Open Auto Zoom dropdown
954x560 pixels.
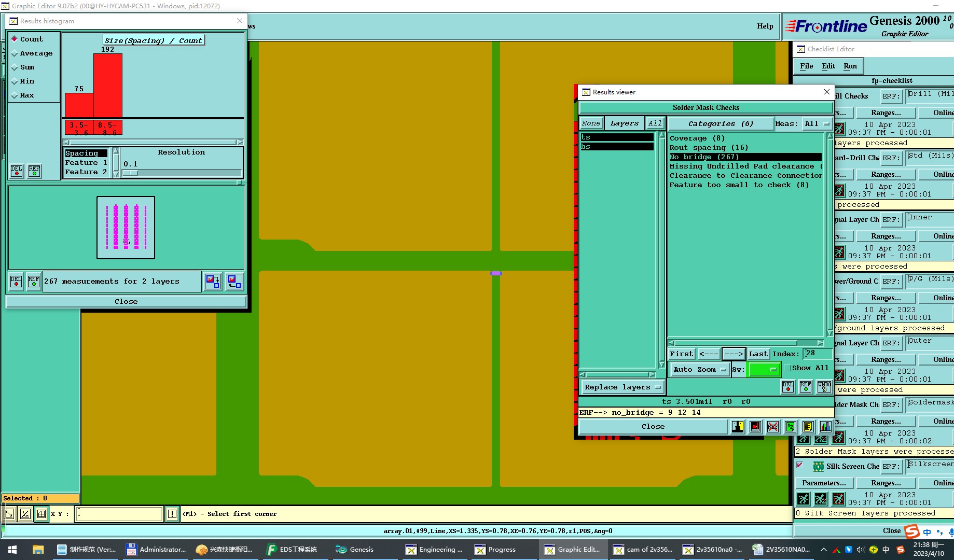pos(699,369)
